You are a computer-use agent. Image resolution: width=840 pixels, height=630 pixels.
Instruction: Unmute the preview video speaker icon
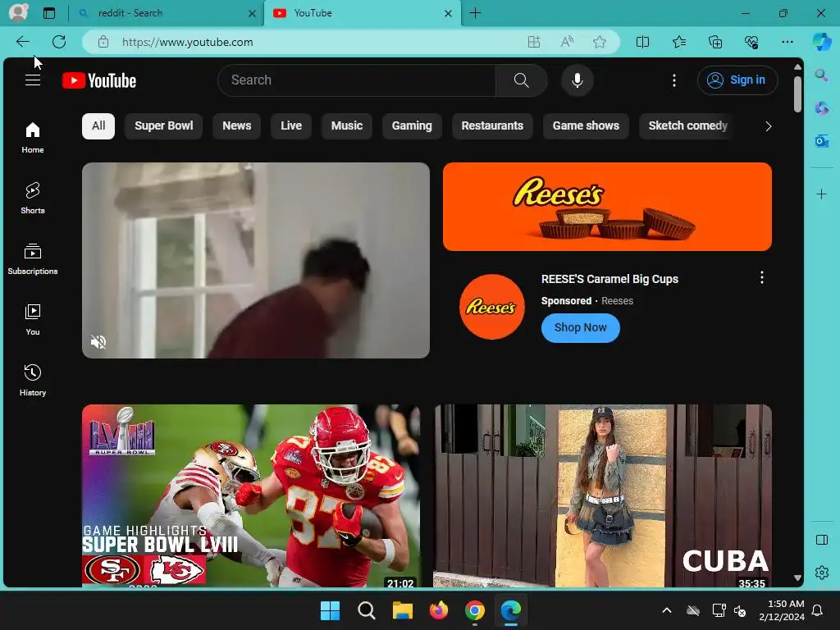click(98, 342)
